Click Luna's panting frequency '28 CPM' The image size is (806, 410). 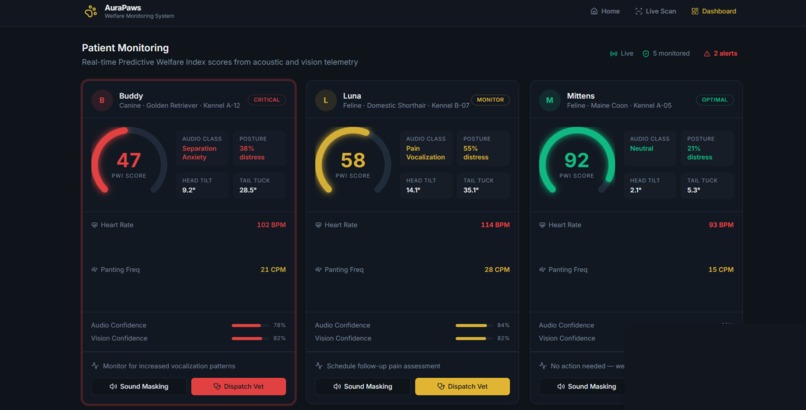497,270
